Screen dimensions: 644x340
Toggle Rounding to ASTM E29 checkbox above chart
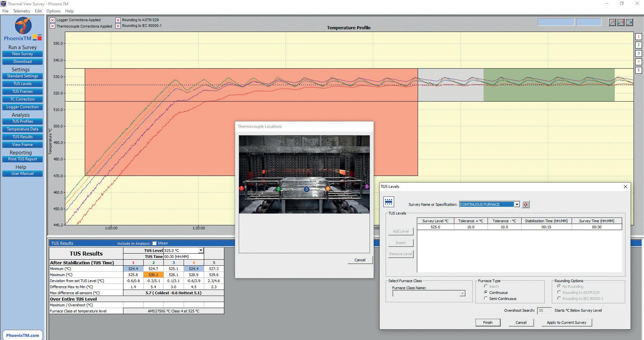(118, 20)
